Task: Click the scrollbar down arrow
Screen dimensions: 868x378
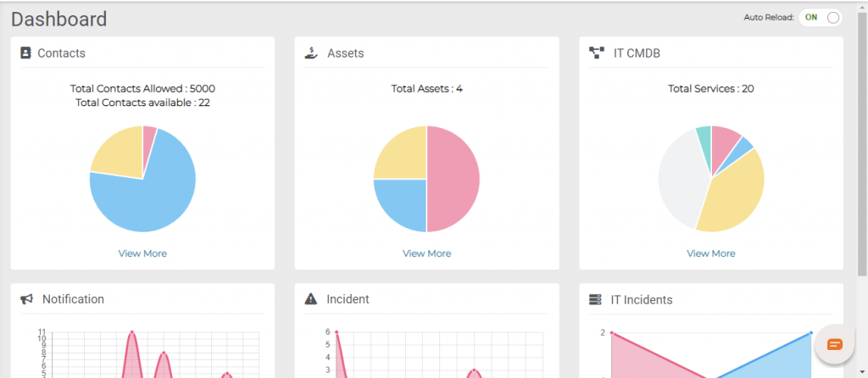Action: (862, 372)
